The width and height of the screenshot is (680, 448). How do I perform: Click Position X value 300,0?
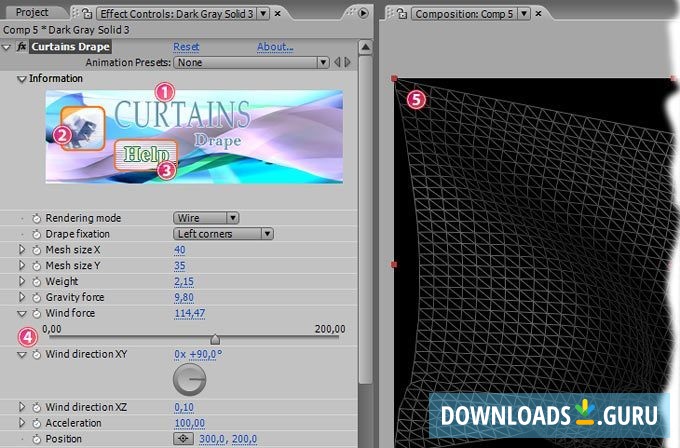point(212,439)
